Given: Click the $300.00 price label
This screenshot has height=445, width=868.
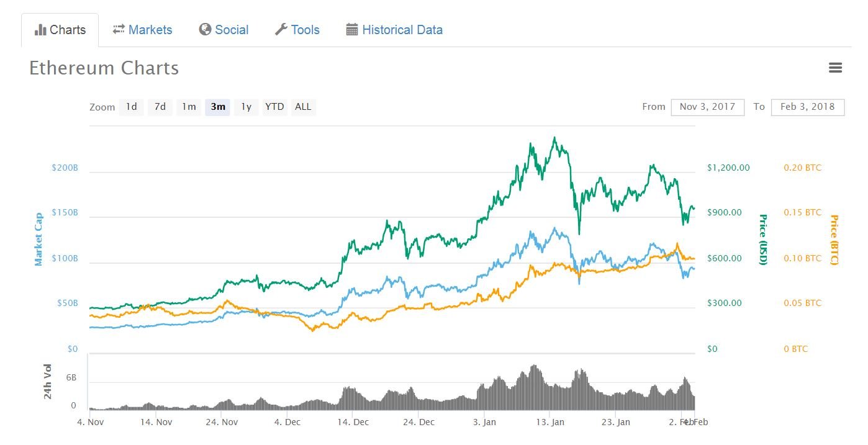Looking at the screenshot, I should pyautogui.click(x=725, y=303).
